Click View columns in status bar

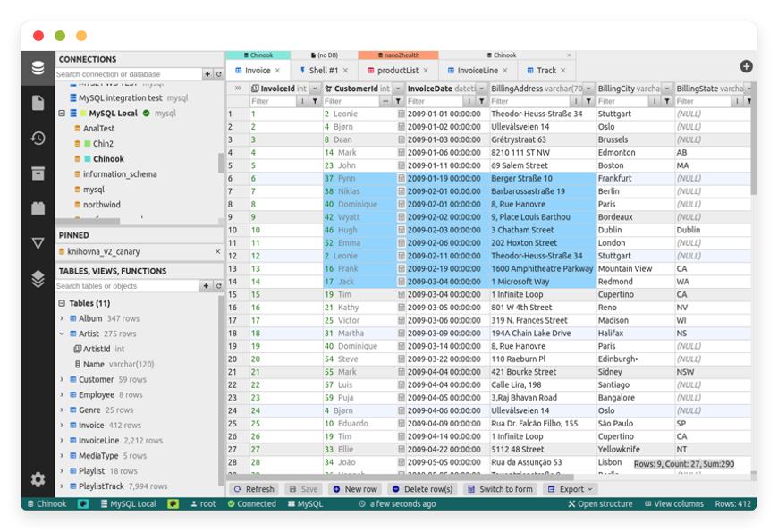click(673, 504)
